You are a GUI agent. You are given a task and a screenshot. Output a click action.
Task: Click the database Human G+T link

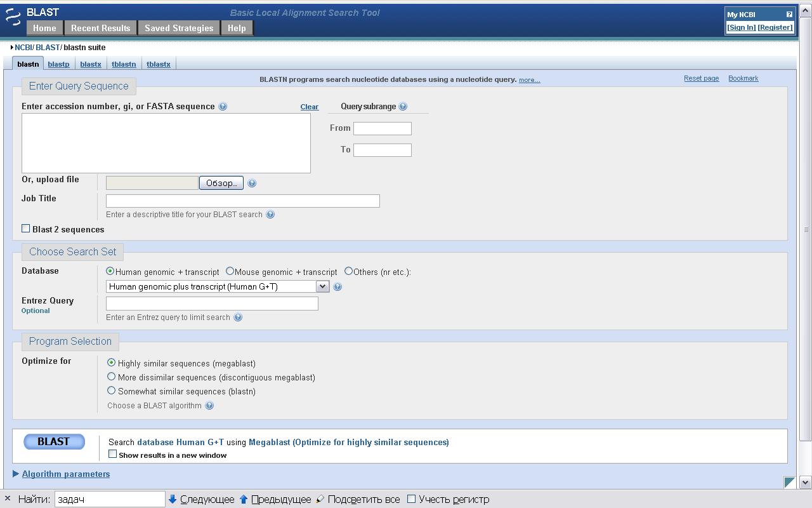[x=180, y=443]
